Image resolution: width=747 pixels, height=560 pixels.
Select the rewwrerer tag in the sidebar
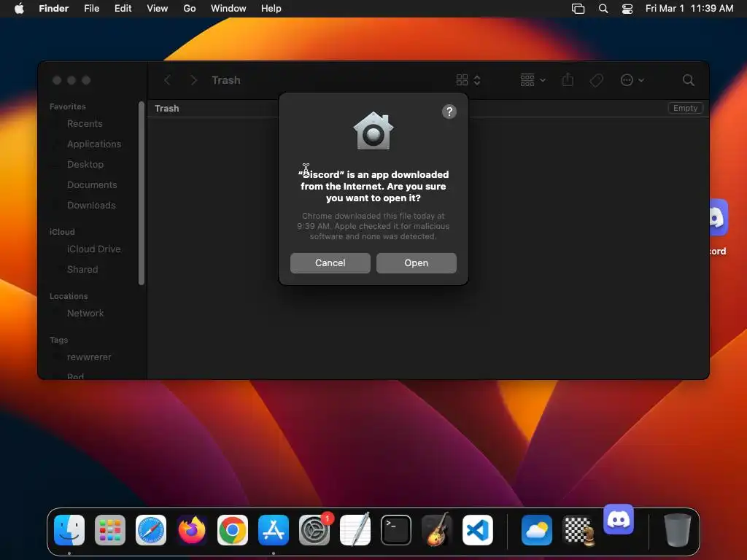click(89, 357)
